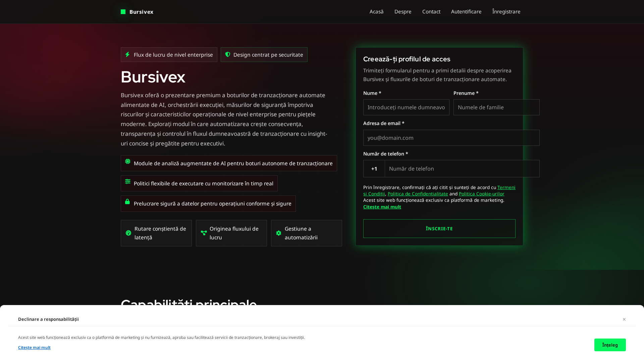Image resolution: width=644 pixels, height=362 pixels.
Task: Focus the Prenume family name field
Action: pos(496,107)
